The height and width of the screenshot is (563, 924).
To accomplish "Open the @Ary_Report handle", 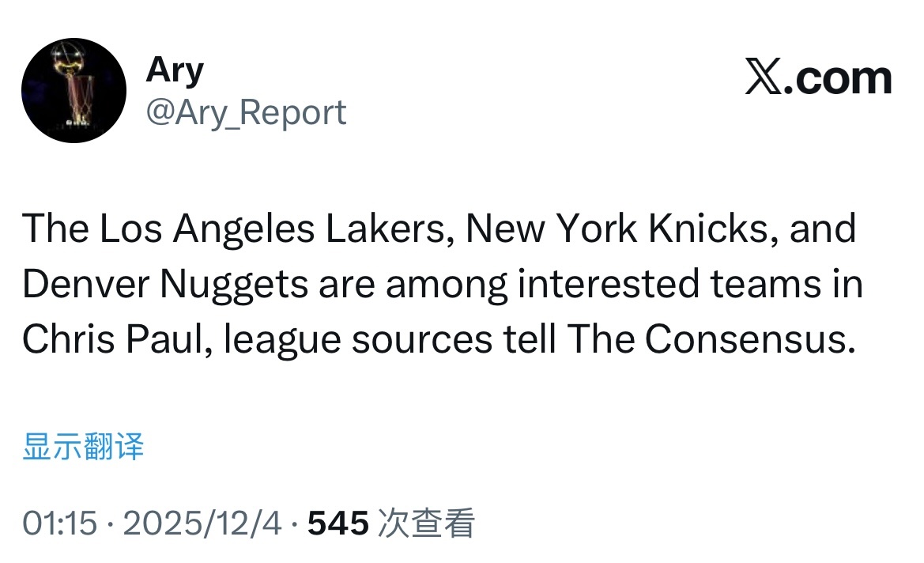I will (246, 112).
